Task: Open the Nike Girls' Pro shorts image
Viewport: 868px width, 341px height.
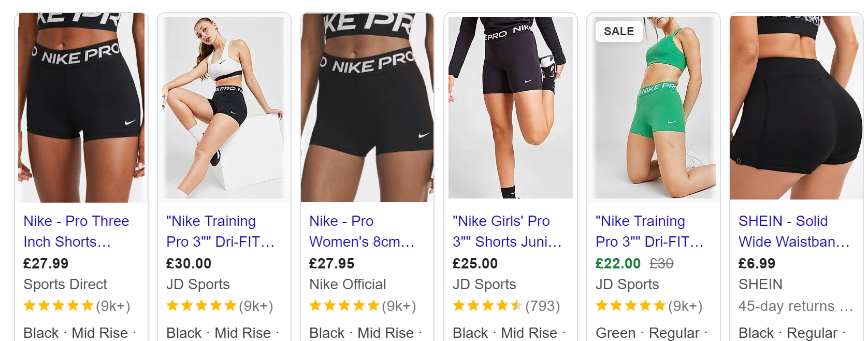Action: pos(511,108)
